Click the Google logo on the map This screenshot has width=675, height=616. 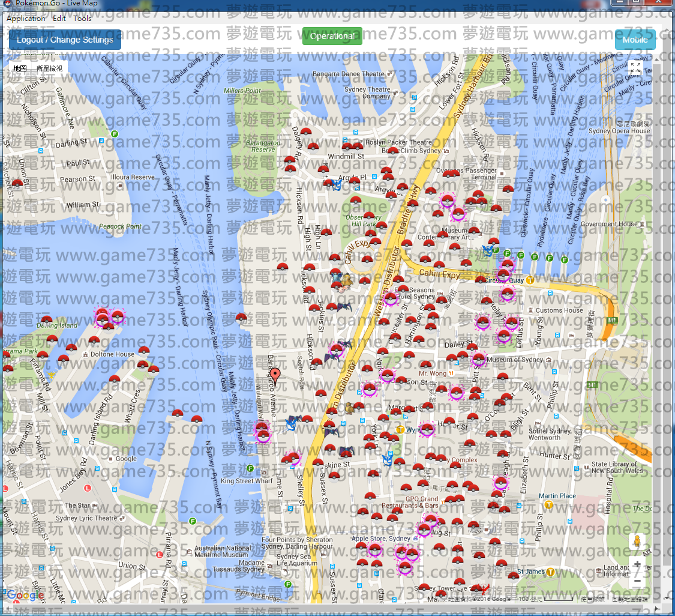point(25,596)
